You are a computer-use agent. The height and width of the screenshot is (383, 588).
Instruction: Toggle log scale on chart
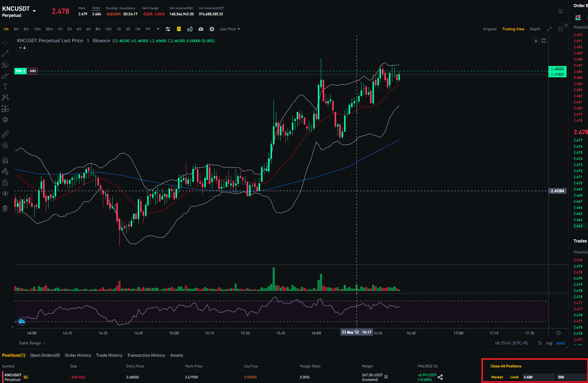(x=549, y=343)
